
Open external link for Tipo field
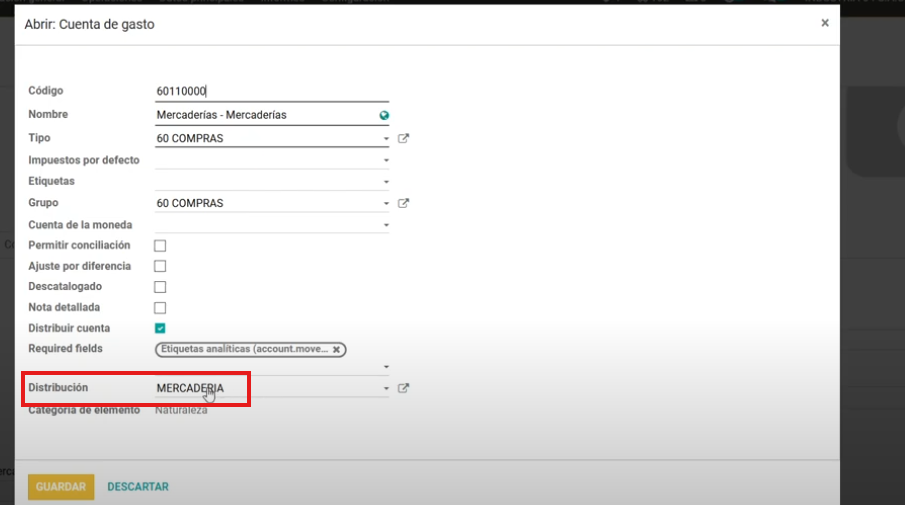403,139
